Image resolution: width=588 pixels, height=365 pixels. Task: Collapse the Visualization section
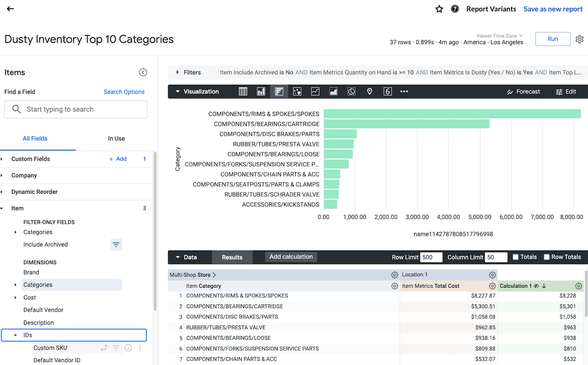(x=178, y=91)
